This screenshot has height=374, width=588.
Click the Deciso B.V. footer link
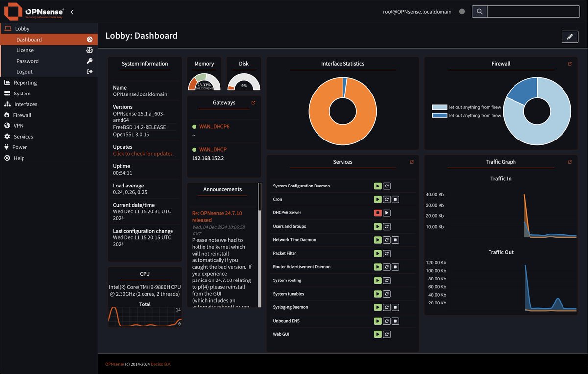point(161,364)
